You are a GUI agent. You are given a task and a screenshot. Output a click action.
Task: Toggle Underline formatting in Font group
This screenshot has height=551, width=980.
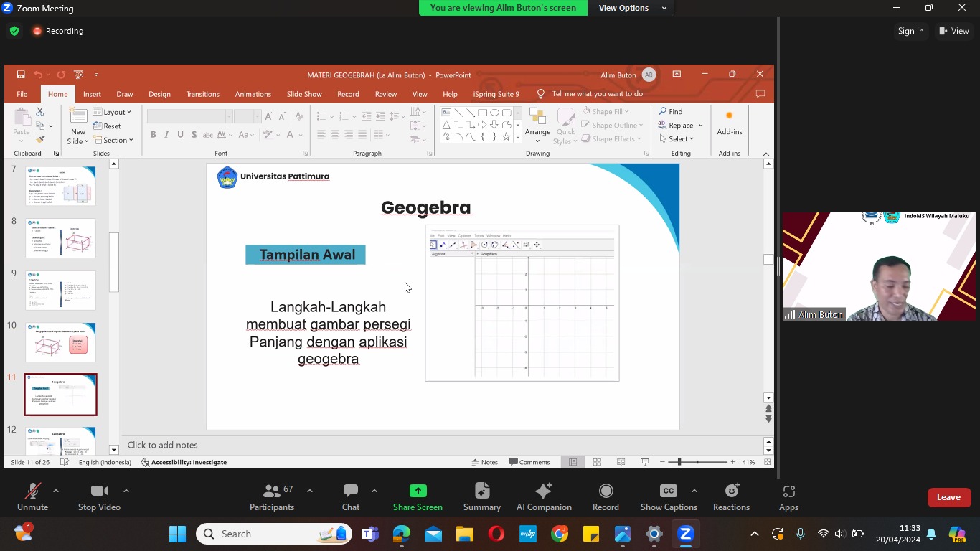tap(180, 134)
